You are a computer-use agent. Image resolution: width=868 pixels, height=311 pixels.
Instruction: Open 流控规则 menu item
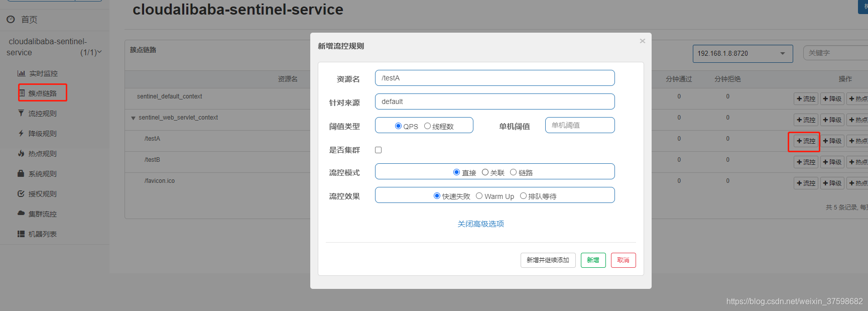(43, 114)
